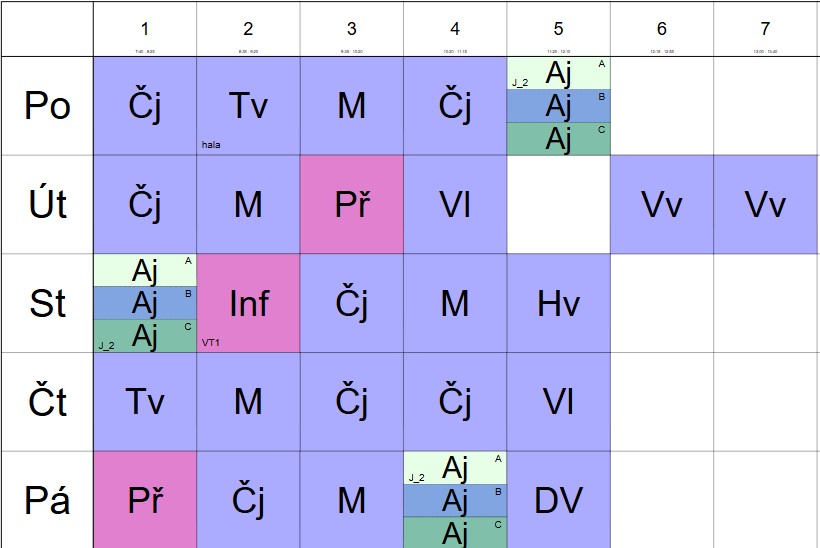Choose group A Aj on Monday period 5

click(559, 73)
